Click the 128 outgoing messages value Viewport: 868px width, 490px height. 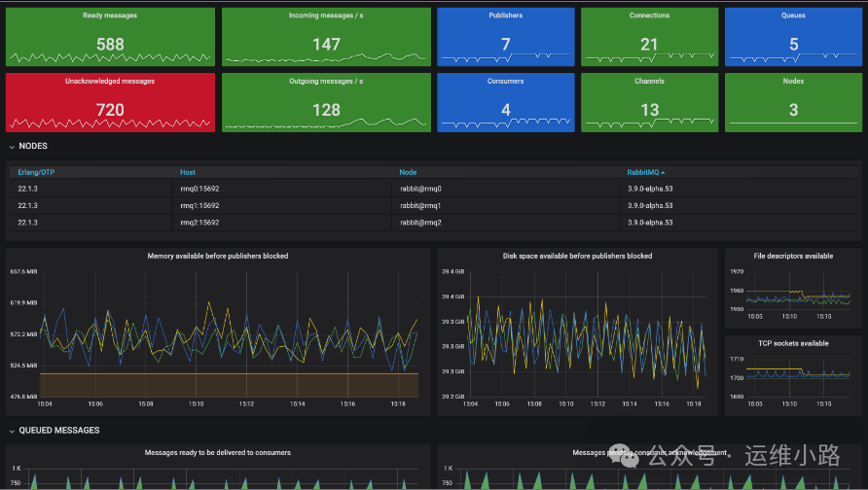[x=326, y=111]
